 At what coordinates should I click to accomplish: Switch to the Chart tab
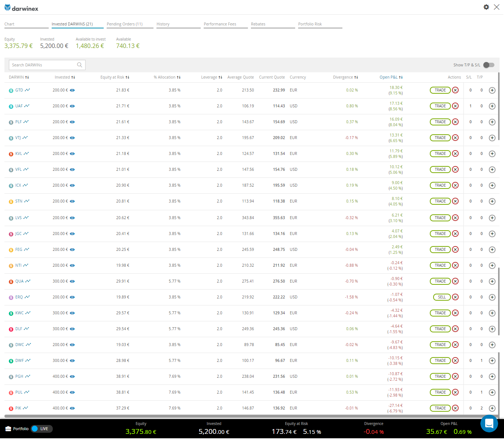pos(27,24)
